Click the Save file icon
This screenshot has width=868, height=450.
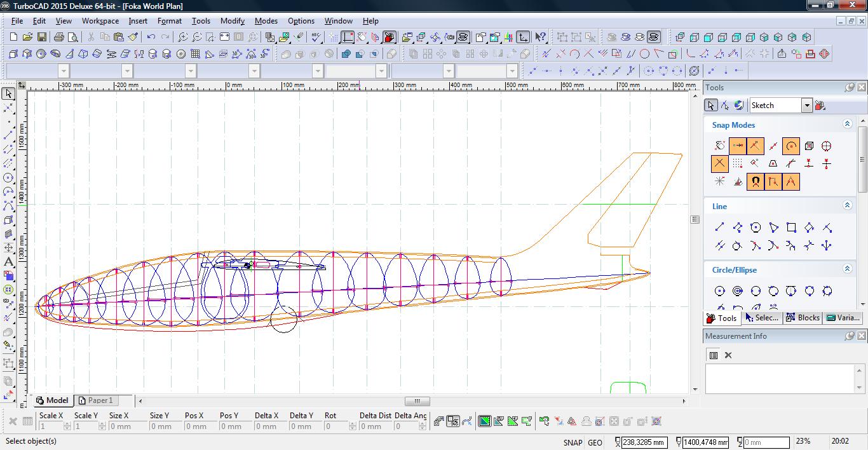click(41, 37)
